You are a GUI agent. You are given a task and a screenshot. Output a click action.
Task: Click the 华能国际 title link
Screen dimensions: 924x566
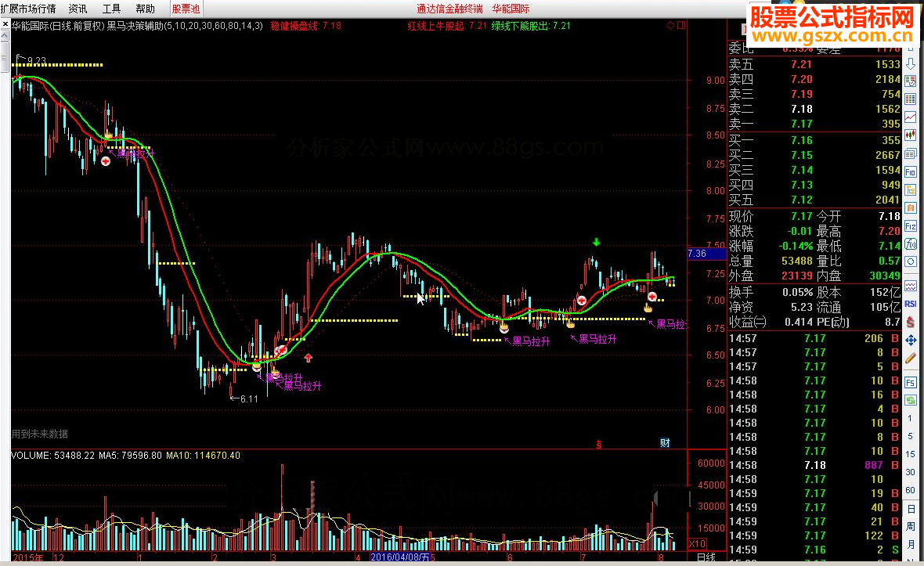coord(511,9)
